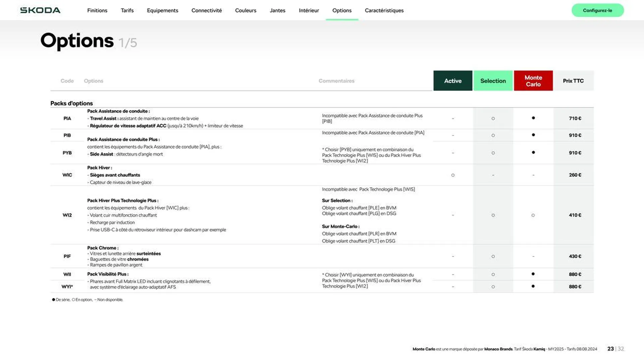This screenshot has width=644, height=362.
Task: Toggle the Monte Carlo column header
Action: click(533, 80)
